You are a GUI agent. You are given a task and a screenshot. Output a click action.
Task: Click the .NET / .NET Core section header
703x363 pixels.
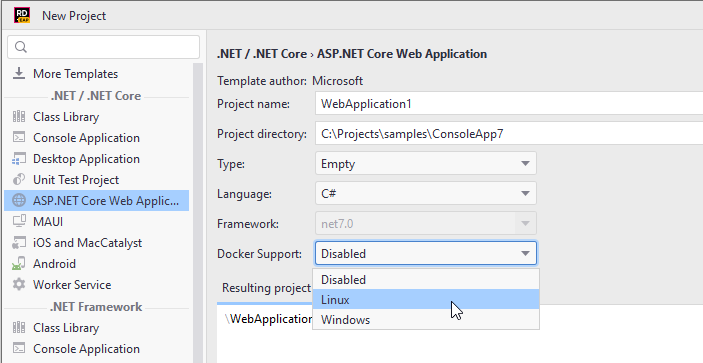click(96, 95)
